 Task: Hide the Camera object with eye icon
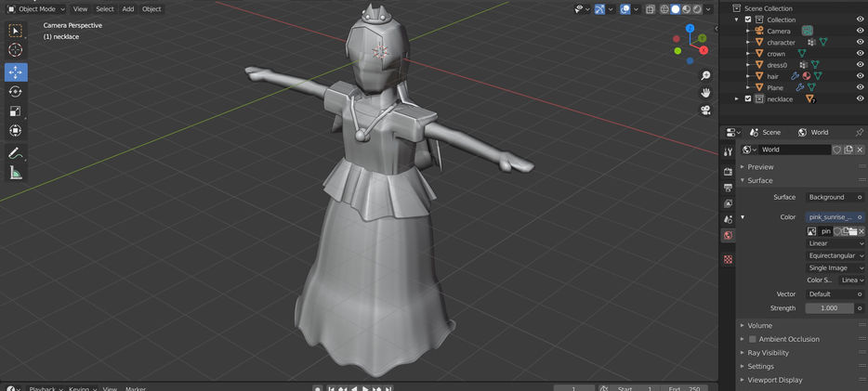[860, 31]
